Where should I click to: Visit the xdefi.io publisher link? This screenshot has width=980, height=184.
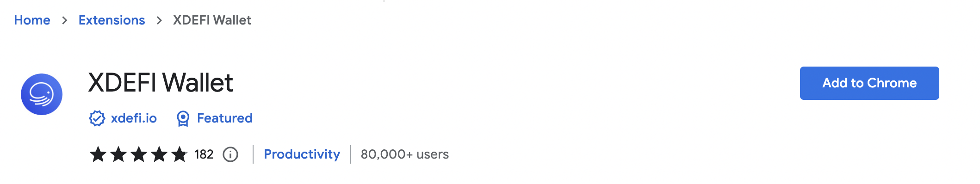click(x=134, y=118)
